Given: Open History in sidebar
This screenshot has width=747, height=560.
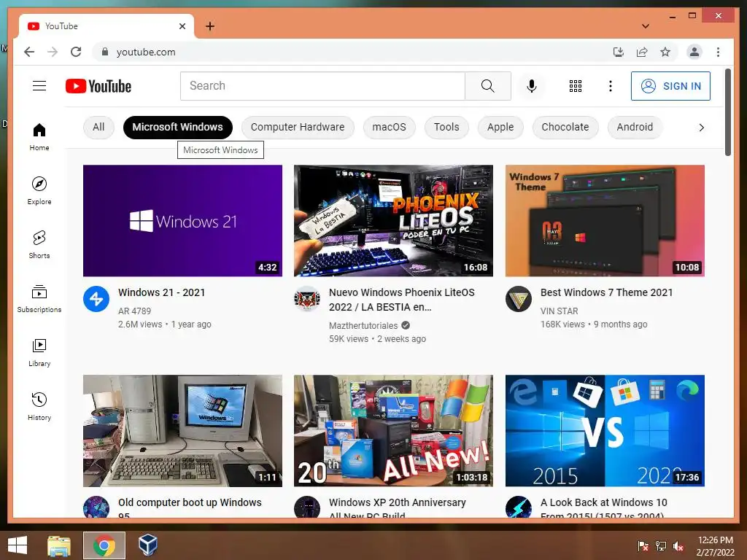Looking at the screenshot, I should pyautogui.click(x=39, y=406).
